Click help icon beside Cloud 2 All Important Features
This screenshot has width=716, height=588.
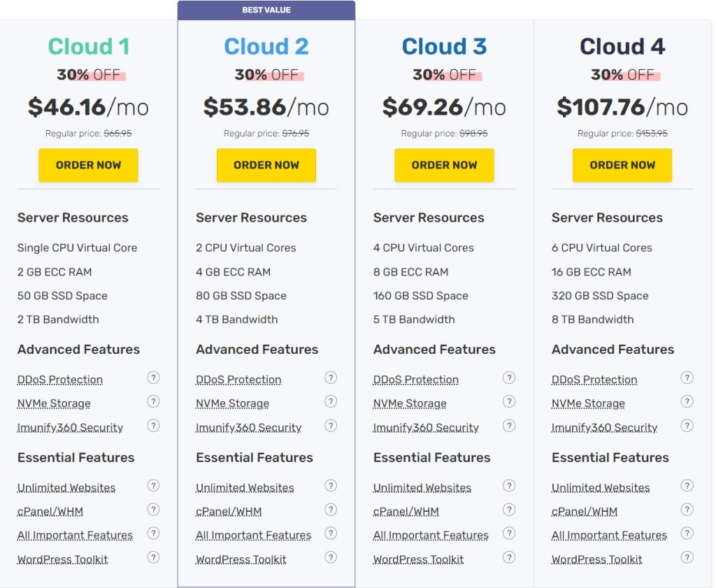pos(331,534)
